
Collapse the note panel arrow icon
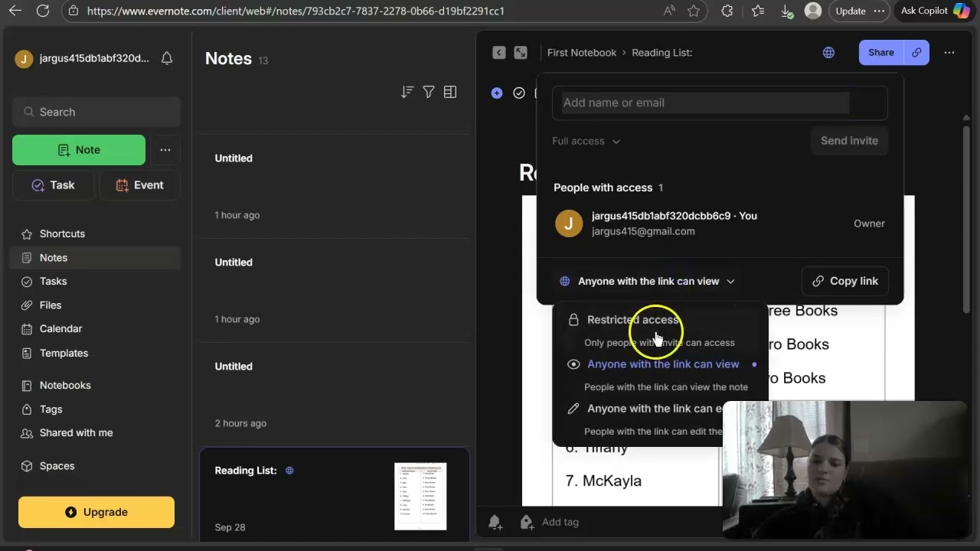coord(499,52)
